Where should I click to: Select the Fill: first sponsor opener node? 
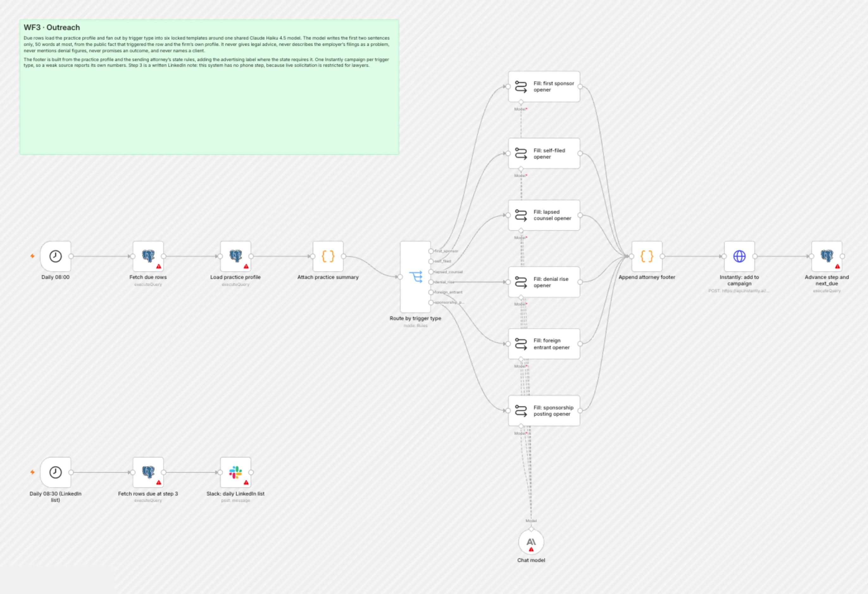click(x=544, y=86)
